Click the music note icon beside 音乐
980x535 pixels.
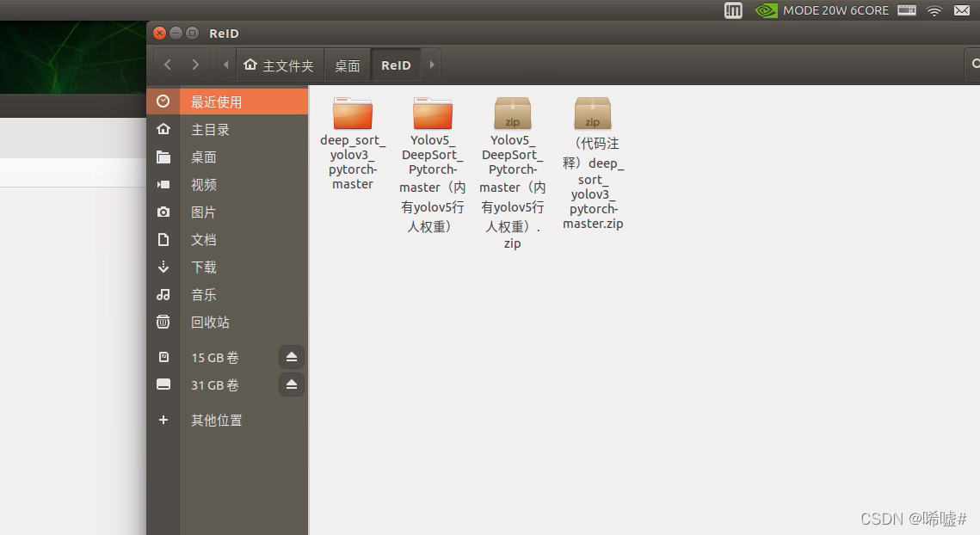coord(163,294)
